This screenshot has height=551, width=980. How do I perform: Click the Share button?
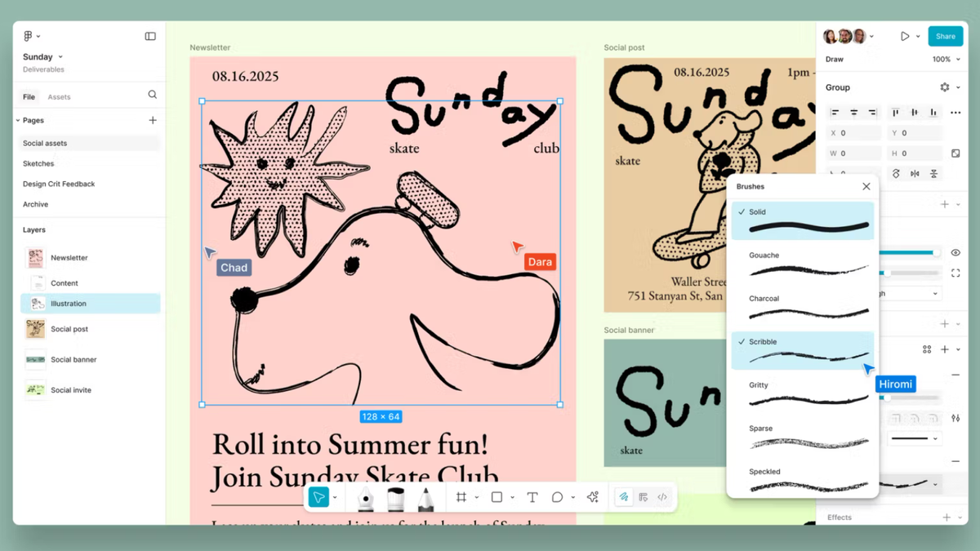click(x=945, y=36)
